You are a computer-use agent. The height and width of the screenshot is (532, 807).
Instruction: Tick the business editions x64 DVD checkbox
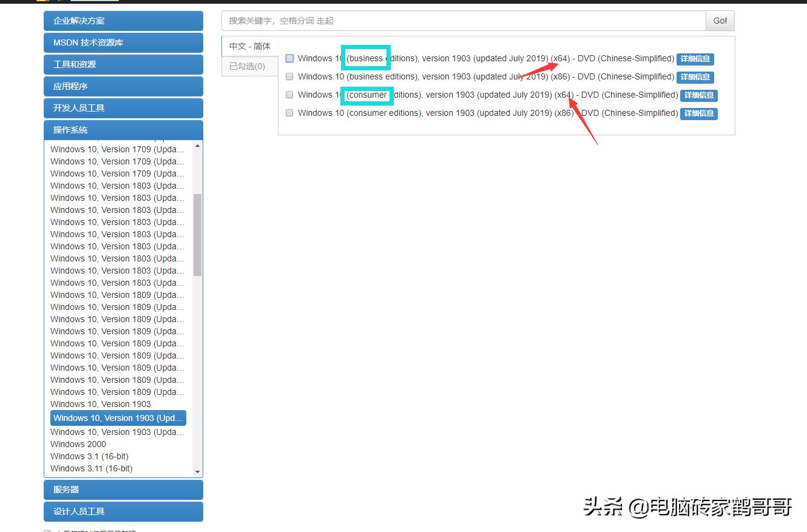[289, 59]
